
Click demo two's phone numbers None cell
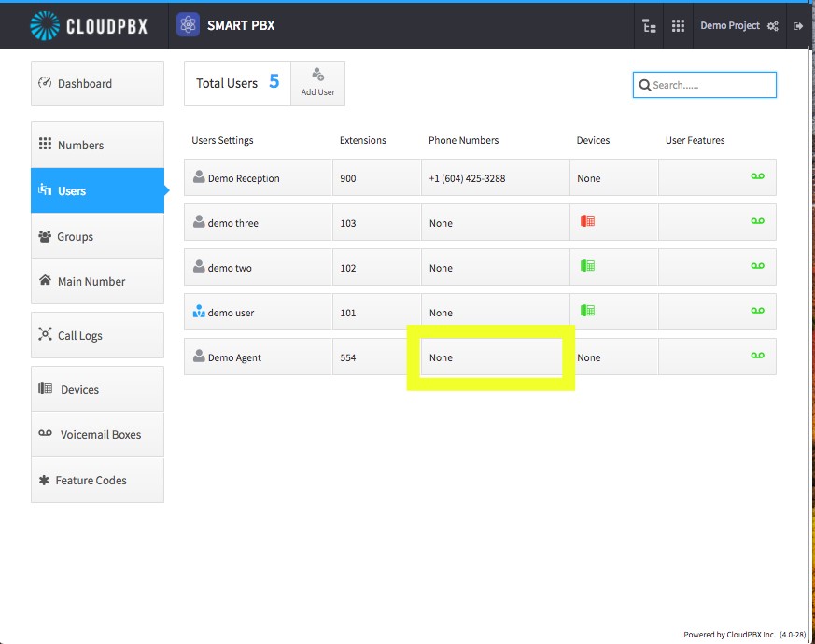tap(496, 267)
